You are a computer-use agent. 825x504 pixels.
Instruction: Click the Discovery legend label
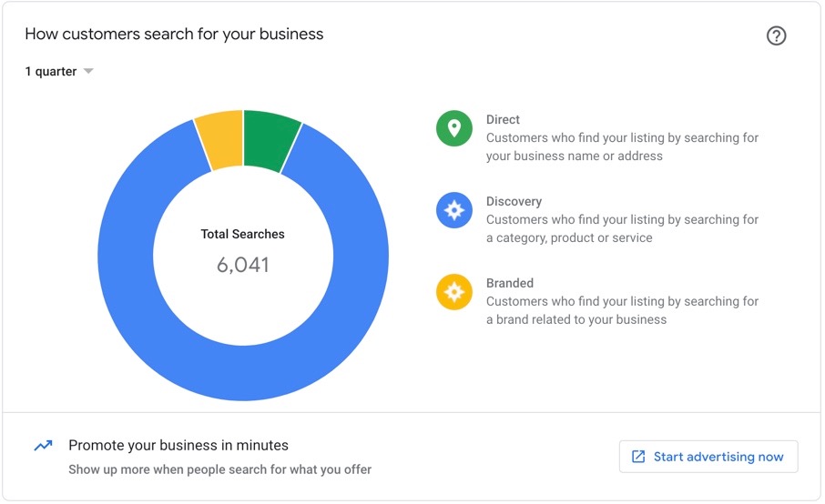[x=514, y=202]
